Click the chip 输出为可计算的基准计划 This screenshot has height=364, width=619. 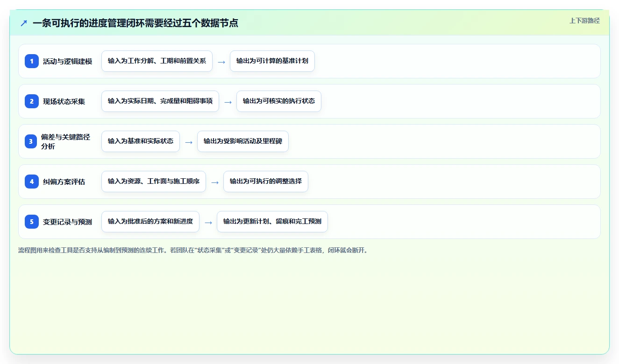(272, 61)
